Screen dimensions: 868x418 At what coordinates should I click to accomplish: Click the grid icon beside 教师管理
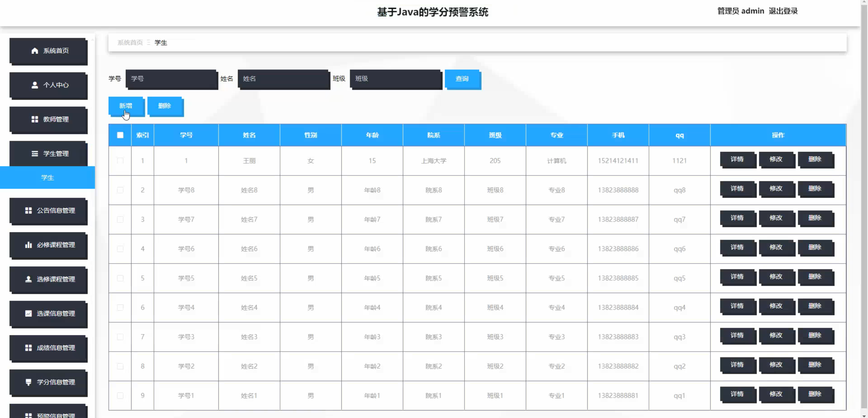[x=35, y=119]
